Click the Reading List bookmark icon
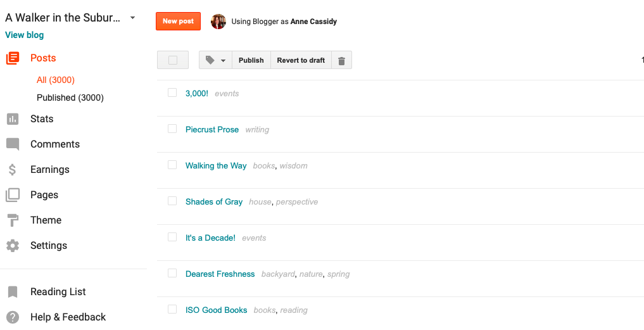Viewport: 644px width, 330px height. (13, 292)
